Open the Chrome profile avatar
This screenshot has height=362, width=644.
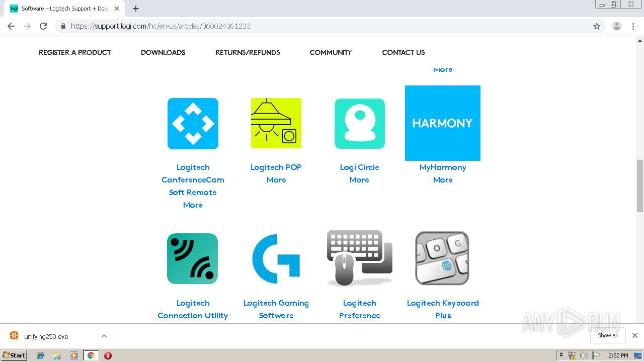point(617,26)
